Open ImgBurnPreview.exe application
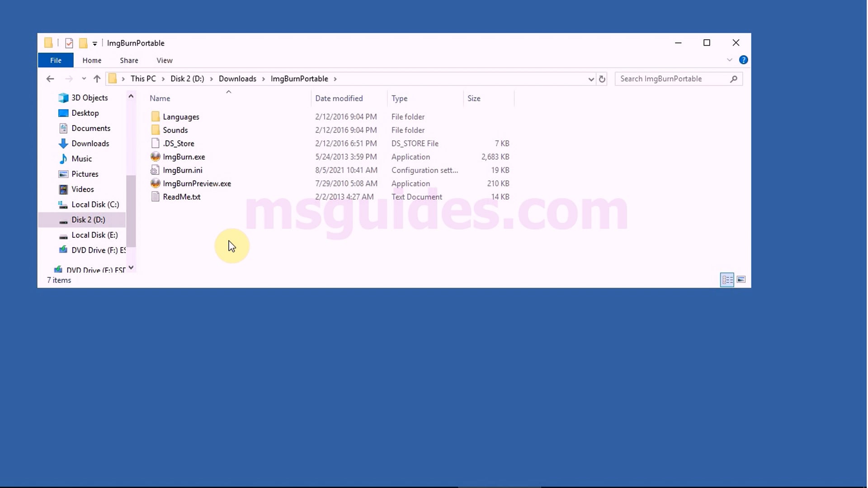Screen dimensions: 868x488 tap(197, 183)
